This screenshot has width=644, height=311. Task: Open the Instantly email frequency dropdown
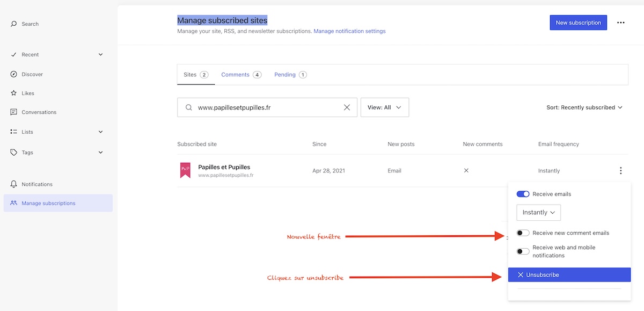538,213
